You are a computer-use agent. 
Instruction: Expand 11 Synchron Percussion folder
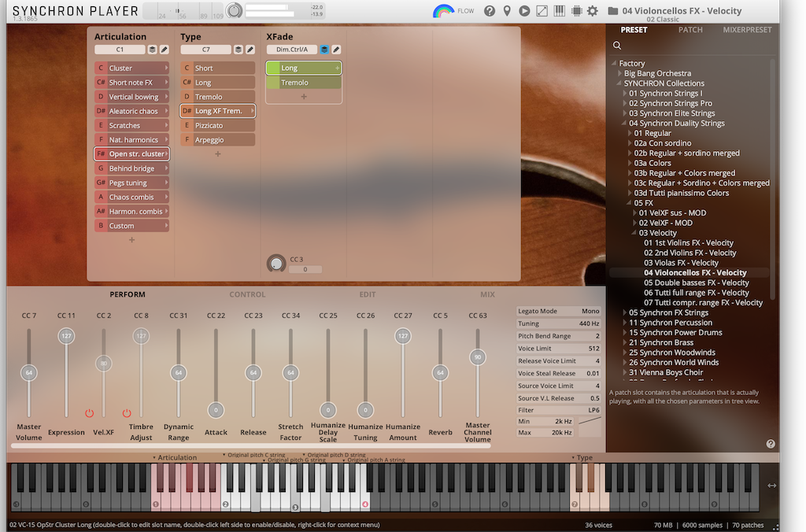pos(624,323)
